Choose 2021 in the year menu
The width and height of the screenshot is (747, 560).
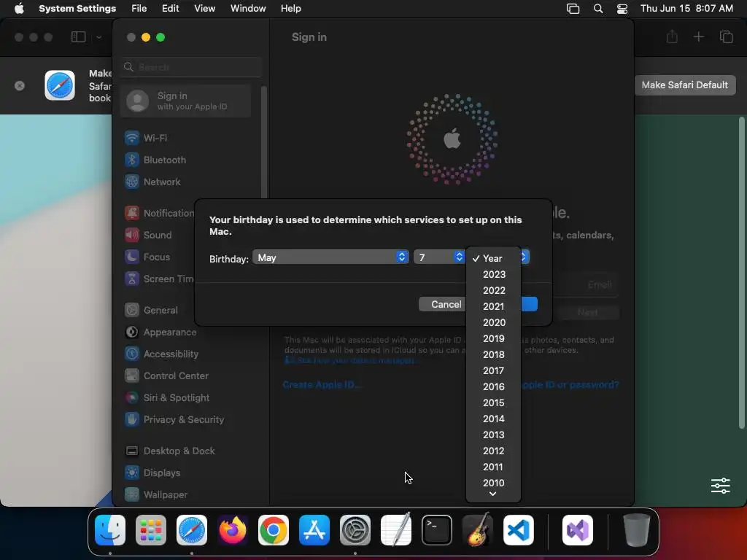tap(493, 307)
